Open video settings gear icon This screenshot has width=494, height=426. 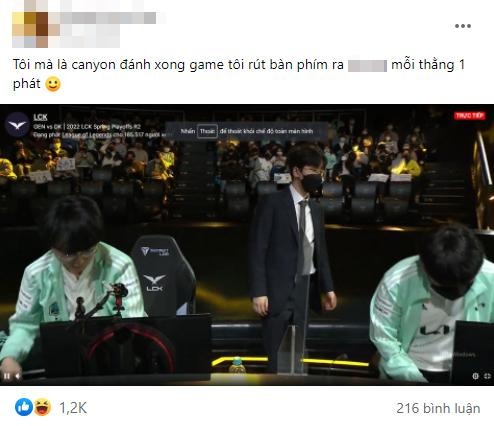click(475, 376)
